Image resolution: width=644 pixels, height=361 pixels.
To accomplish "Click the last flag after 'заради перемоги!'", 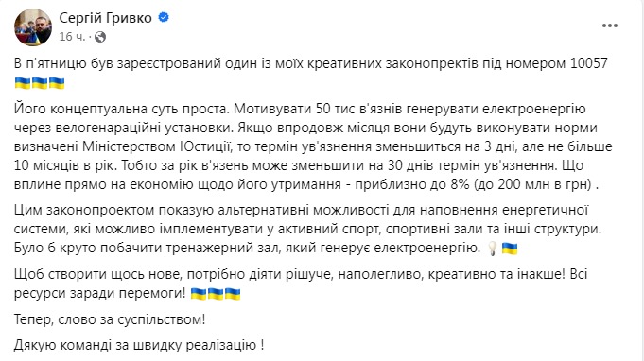I will [x=233, y=294].
